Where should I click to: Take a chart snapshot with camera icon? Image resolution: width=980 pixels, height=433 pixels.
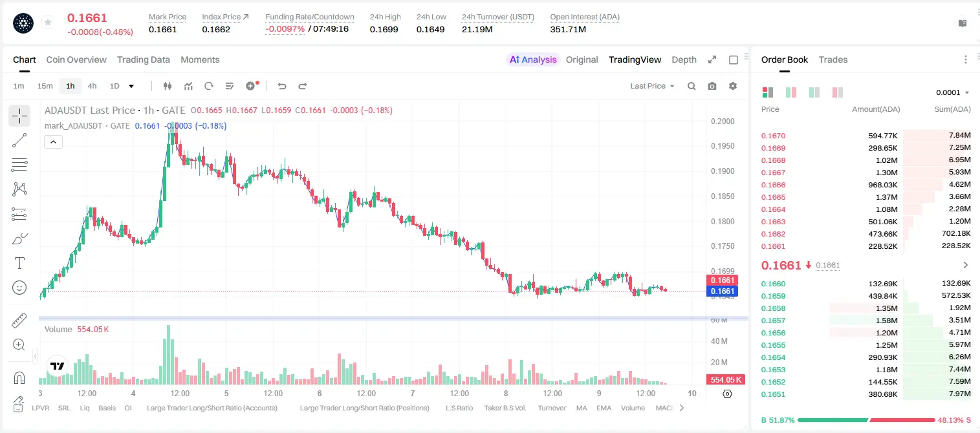pyautogui.click(x=712, y=86)
